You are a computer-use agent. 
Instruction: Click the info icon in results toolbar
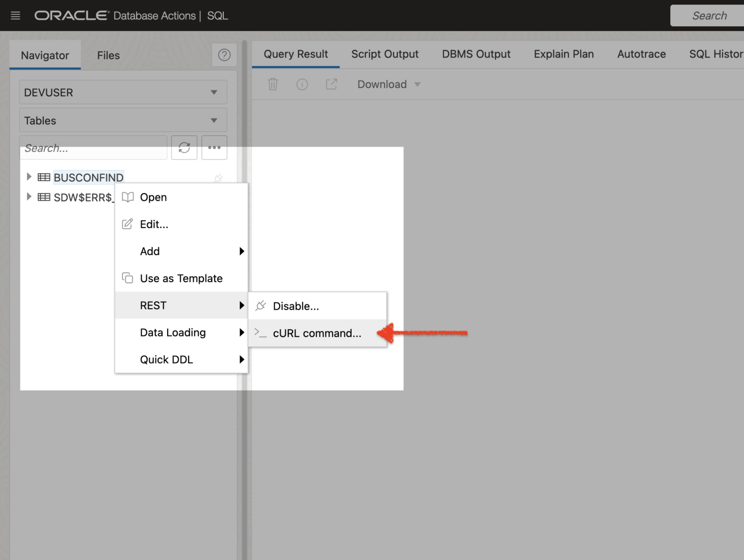pos(302,85)
